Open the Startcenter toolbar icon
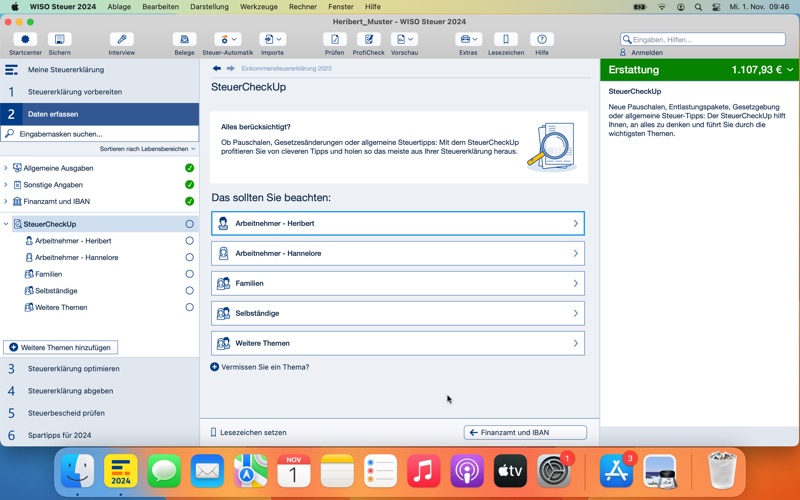Image resolution: width=800 pixels, height=500 pixels. pos(25,39)
